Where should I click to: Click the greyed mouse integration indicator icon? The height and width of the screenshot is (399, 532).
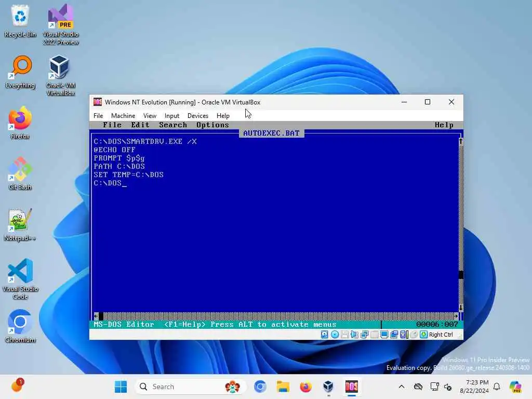pos(414,335)
